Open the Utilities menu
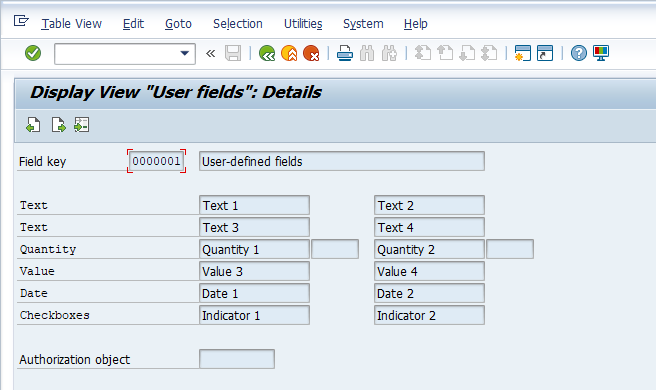 click(x=303, y=24)
